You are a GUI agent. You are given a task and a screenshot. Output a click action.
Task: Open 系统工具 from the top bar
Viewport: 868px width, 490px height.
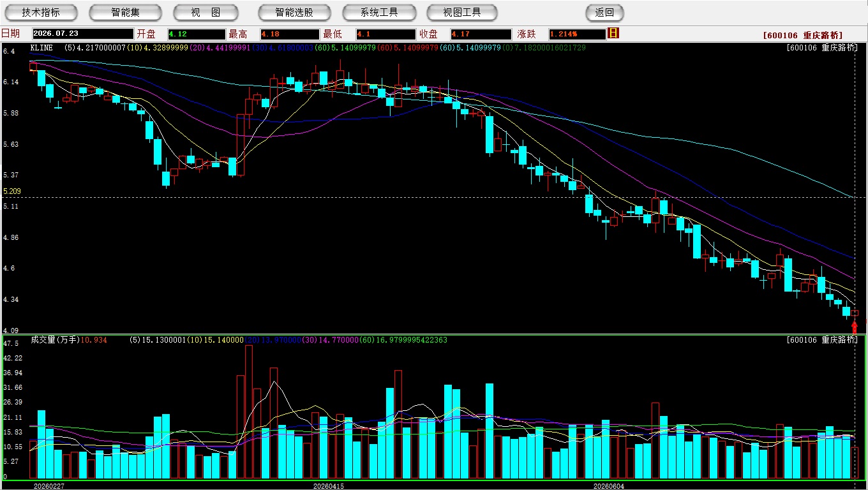coord(379,12)
